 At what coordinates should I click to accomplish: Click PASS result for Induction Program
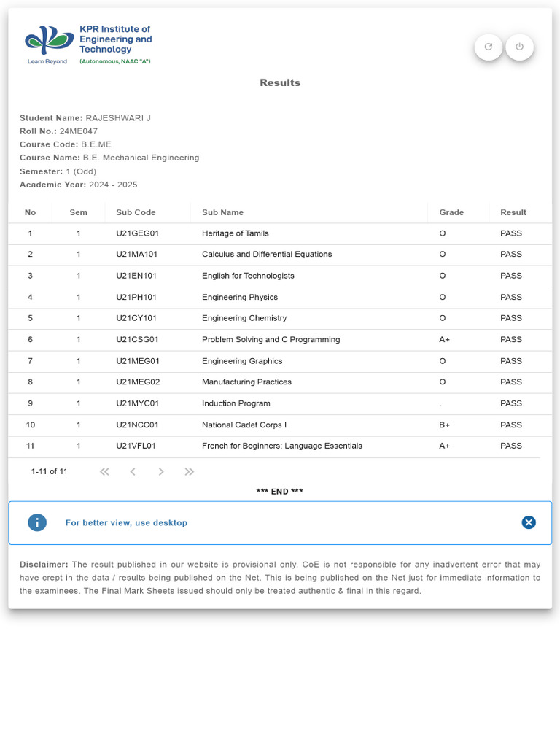[511, 403]
